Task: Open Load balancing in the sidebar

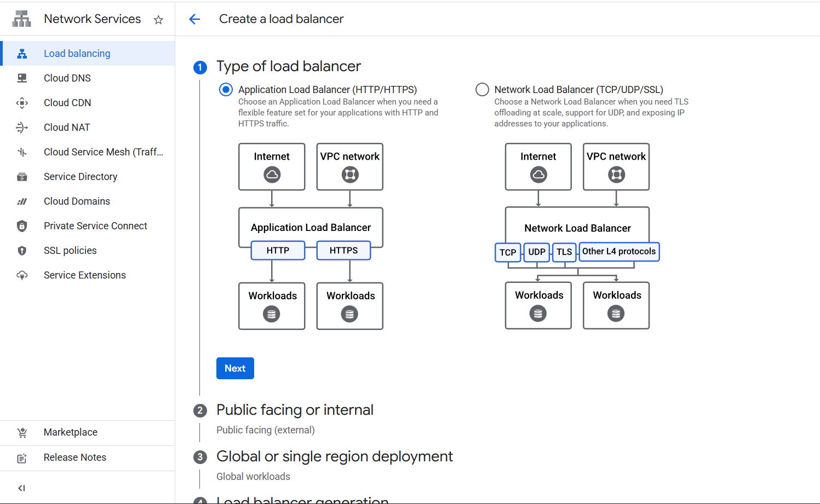Action: (x=77, y=54)
